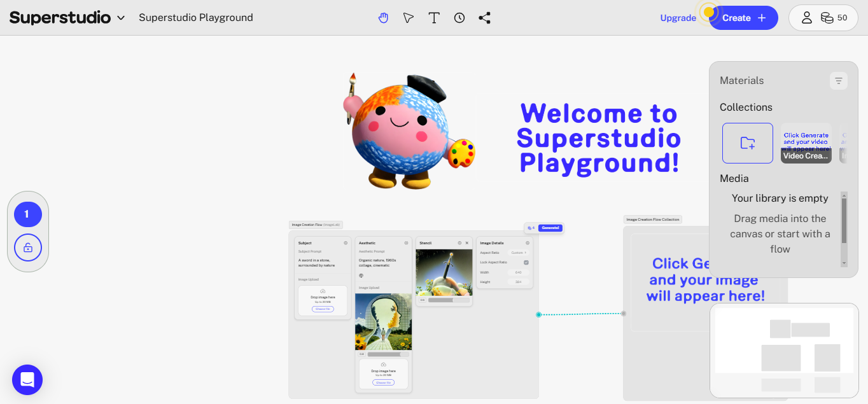Screen dimensions: 868x404
Task: Click the Materials panel title
Action: 741,81
